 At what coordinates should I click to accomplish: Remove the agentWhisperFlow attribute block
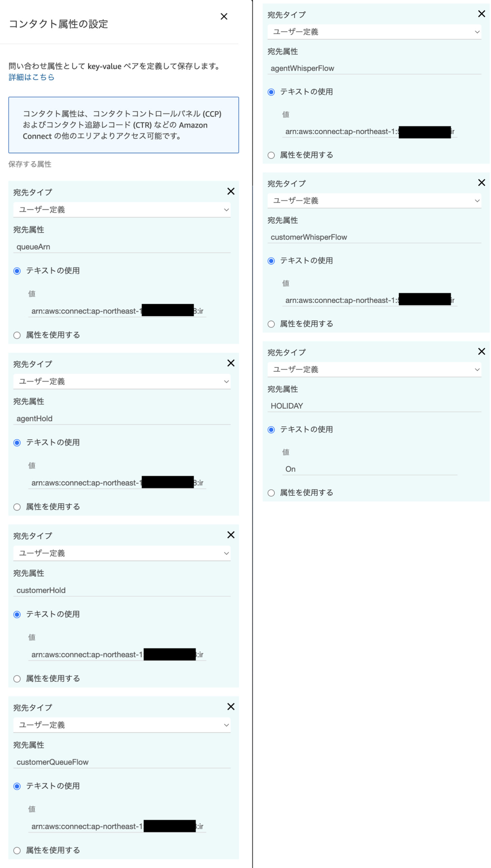pos(481,14)
